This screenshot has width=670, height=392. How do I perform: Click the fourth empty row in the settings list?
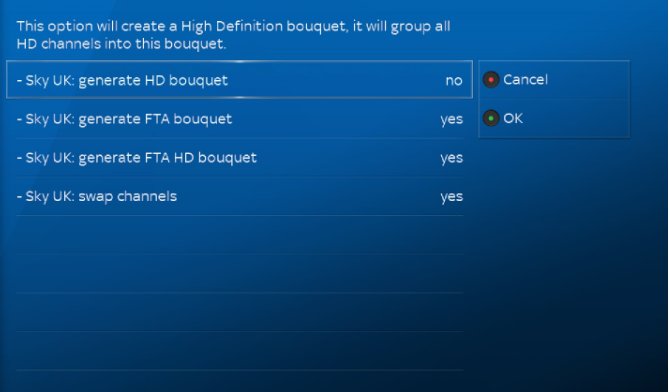(239, 351)
